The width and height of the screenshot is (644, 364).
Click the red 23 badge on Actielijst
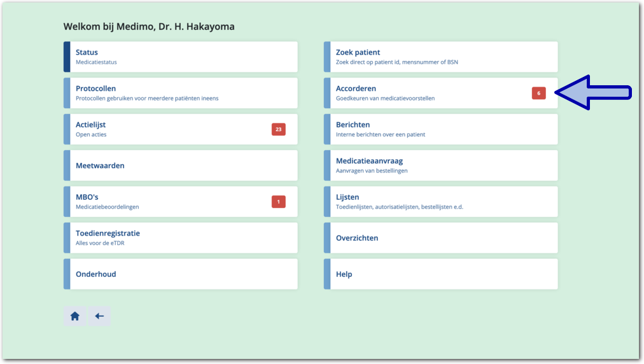(278, 130)
